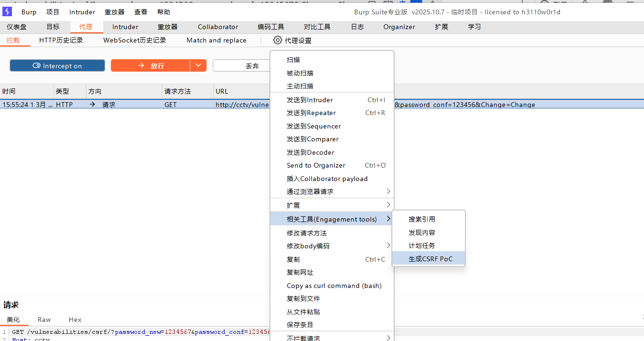This screenshot has width=644, height=341.
Task: Expand the 扩展 submenu in context menu
Action: tap(332, 205)
